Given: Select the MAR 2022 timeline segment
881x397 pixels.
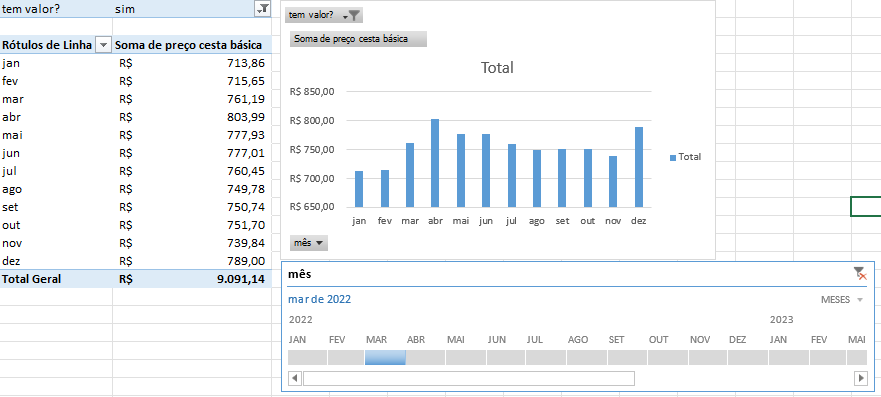Looking at the screenshot, I should (385, 357).
